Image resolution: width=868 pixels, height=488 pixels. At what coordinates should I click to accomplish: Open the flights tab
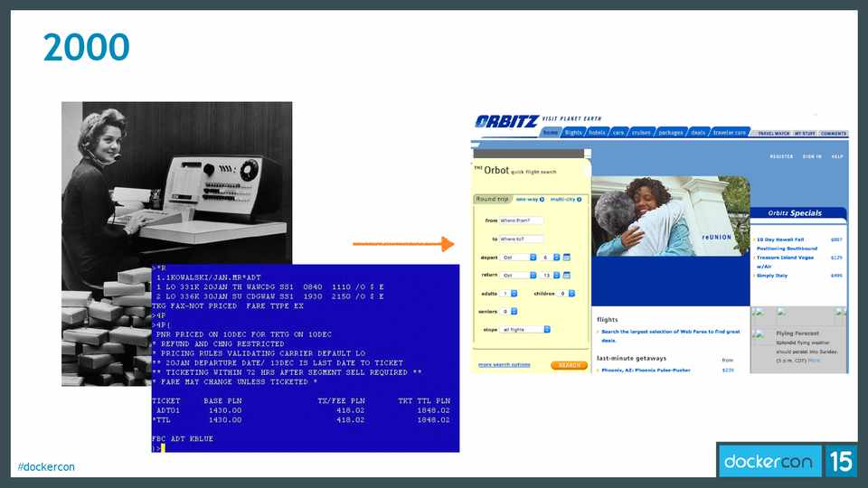point(573,133)
